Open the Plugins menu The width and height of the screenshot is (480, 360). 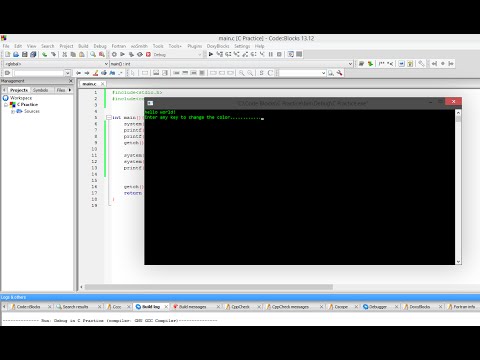point(195,46)
